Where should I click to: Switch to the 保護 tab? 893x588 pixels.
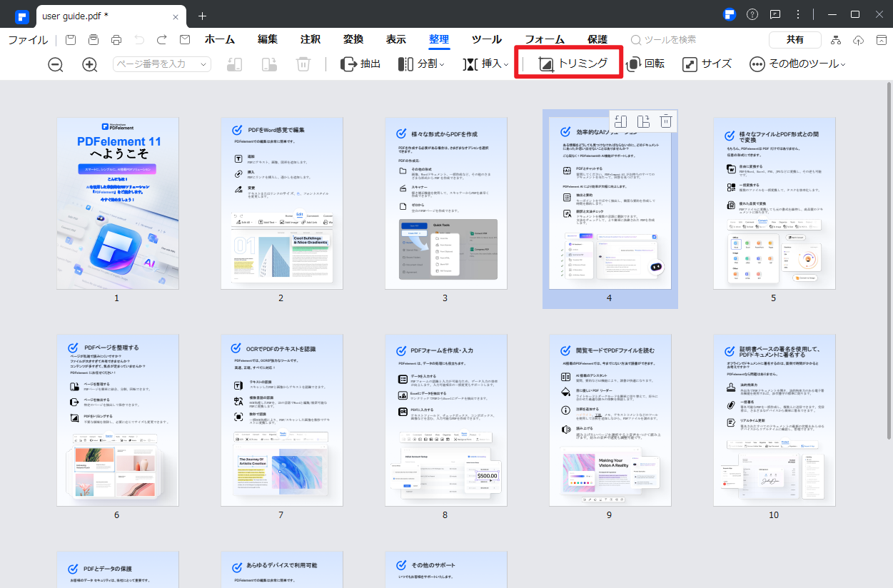click(597, 40)
